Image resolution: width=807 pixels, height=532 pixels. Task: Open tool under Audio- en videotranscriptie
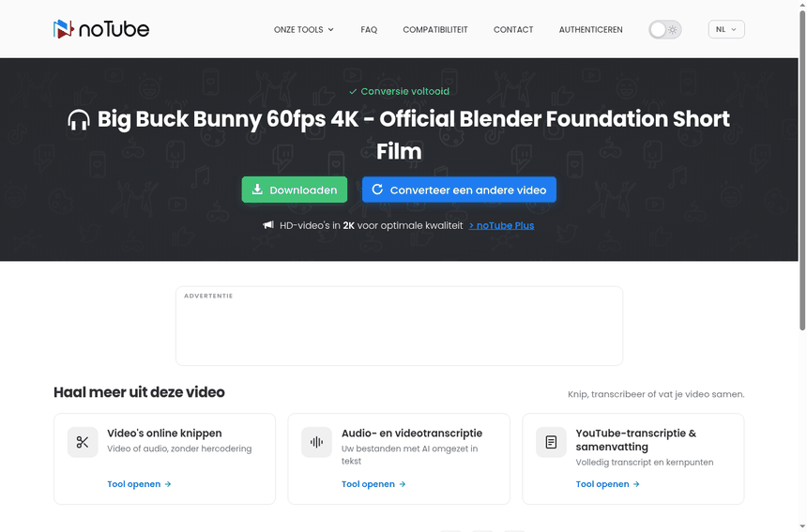tap(373, 484)
